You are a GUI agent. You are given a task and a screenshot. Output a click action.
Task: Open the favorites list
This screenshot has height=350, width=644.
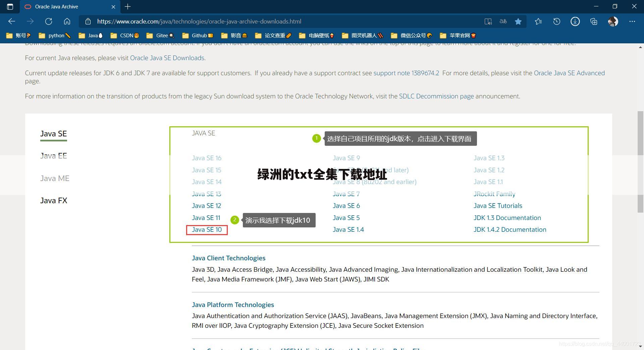[538, 21]
